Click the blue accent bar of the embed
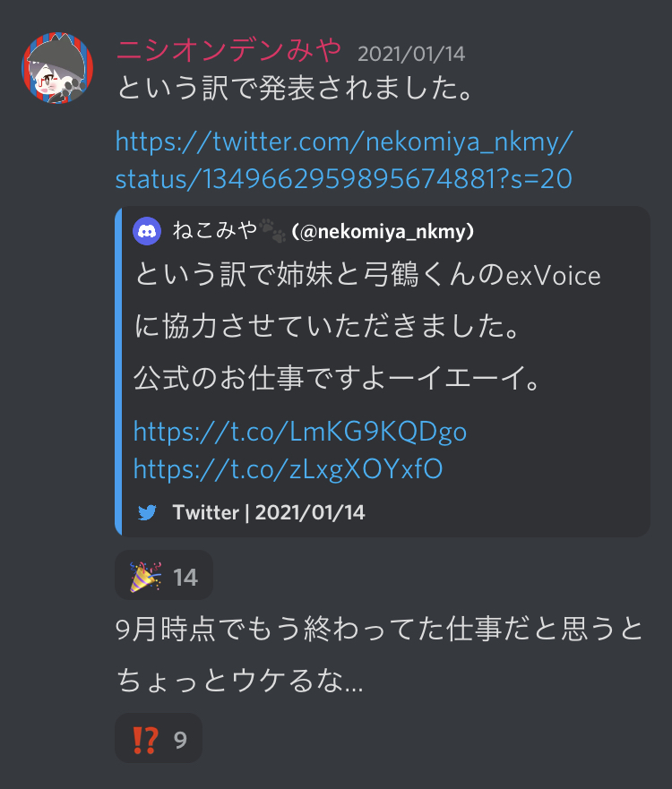The image size is (672, 789). [118, 372]
